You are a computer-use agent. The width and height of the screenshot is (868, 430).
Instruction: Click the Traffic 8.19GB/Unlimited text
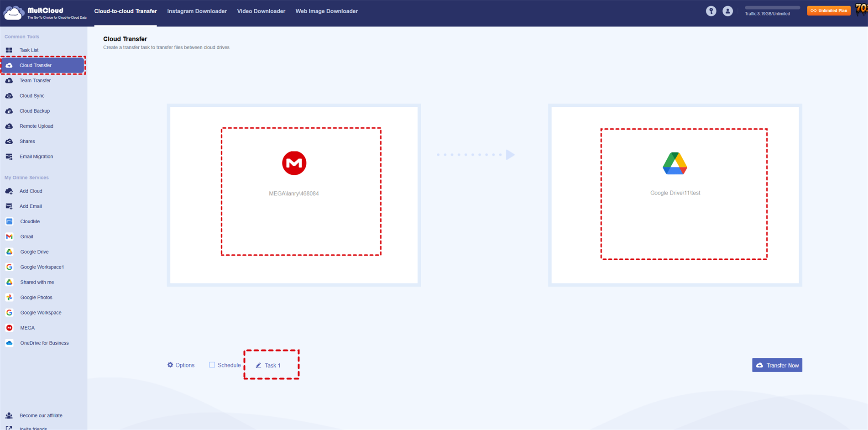(x=767, y=14)
